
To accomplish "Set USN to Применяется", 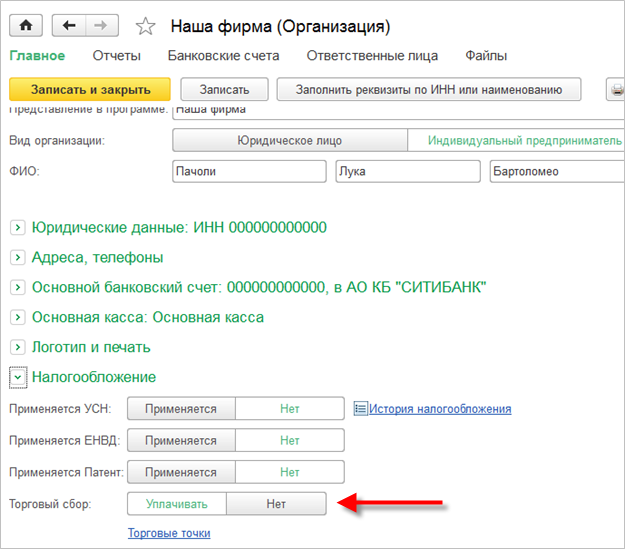I will tap(180, 409).
